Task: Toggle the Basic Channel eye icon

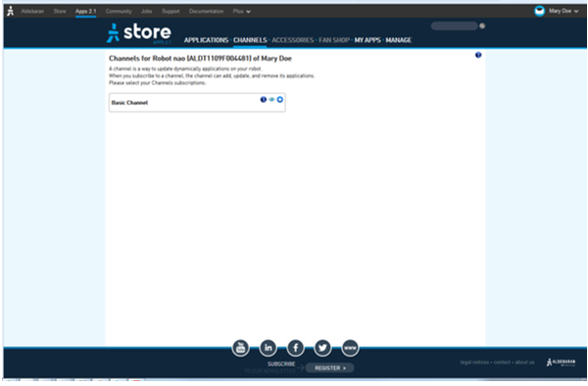Action: pos(271,100)
